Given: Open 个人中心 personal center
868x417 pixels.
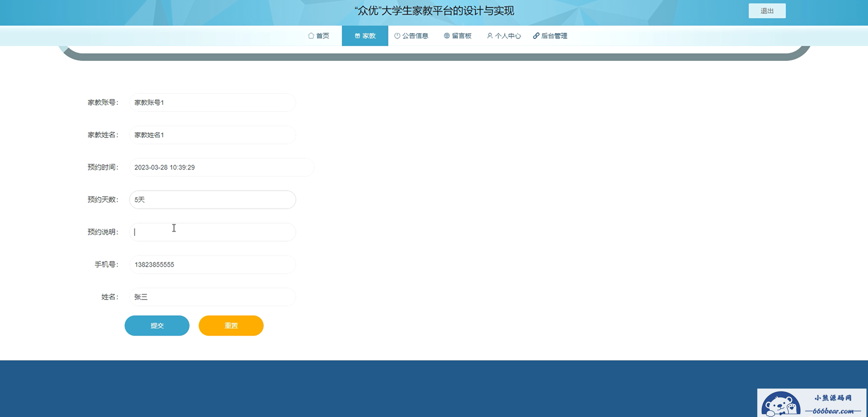Looking at the screenshot, I should pyautogui.click(x=504, y=36).
